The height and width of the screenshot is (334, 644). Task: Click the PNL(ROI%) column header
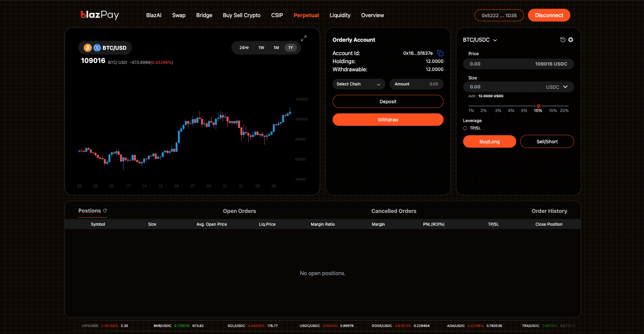tap(434, 224)
